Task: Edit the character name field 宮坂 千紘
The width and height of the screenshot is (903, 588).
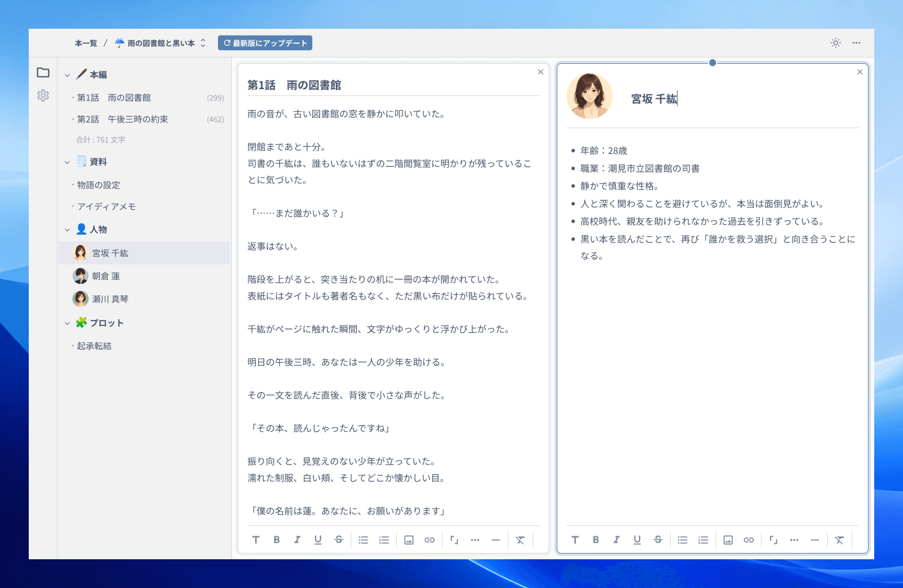Action: (x=655, y=99)
